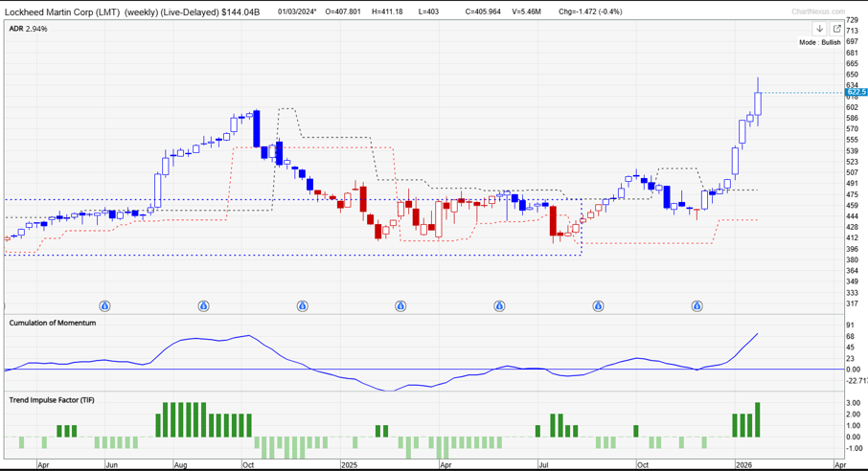This screenshot has width=868, height=471.
Task: Click the dividend marker for June 2024
Action: click(104, 305)
